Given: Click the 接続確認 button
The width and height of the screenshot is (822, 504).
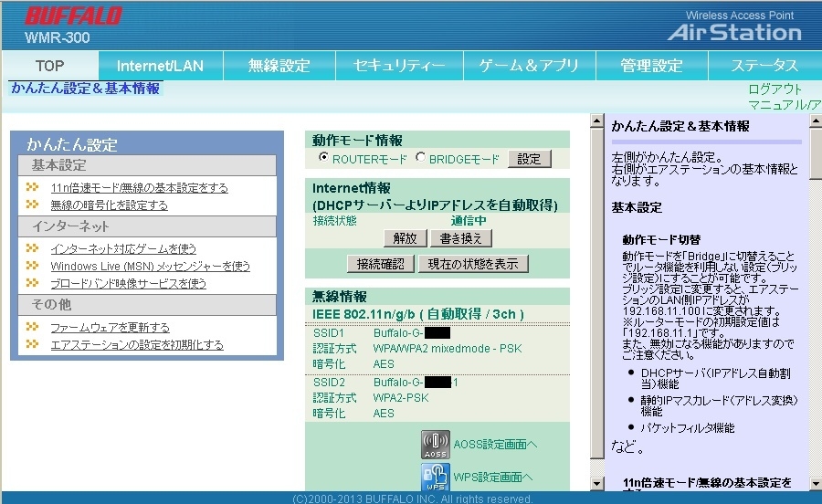Looking at the screenshot, I should (381, 264).
